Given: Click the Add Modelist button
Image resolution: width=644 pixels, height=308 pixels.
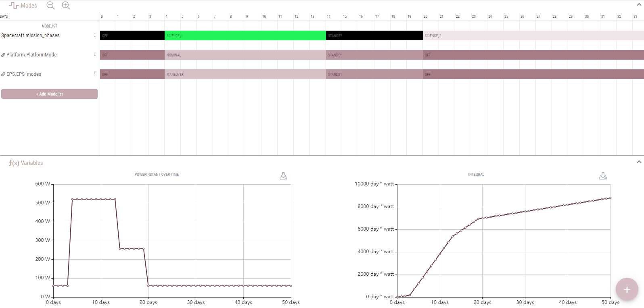Looking at the screenshot, I should (x=49, y=94).
